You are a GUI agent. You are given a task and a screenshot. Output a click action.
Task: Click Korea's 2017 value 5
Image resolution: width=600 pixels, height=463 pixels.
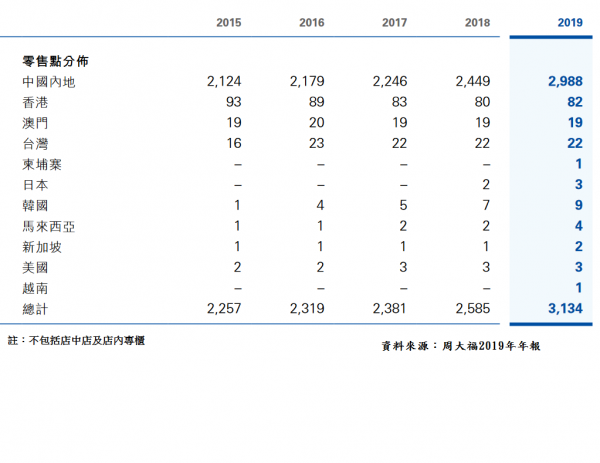[x=403, y=205]
